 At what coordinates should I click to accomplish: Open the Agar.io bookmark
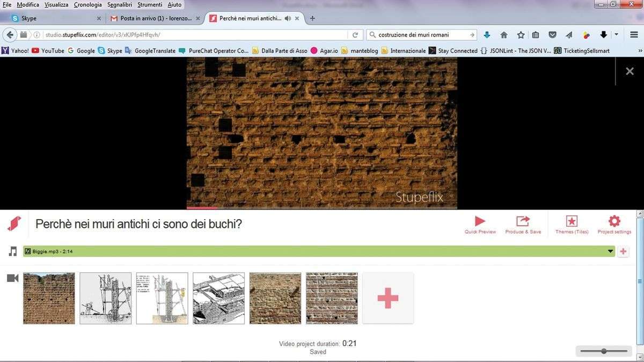click(324, 50)
